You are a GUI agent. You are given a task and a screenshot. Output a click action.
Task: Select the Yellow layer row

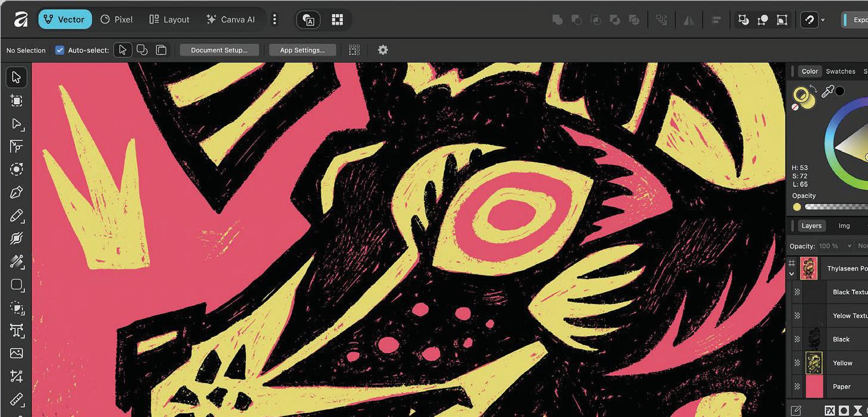(828, 363)
